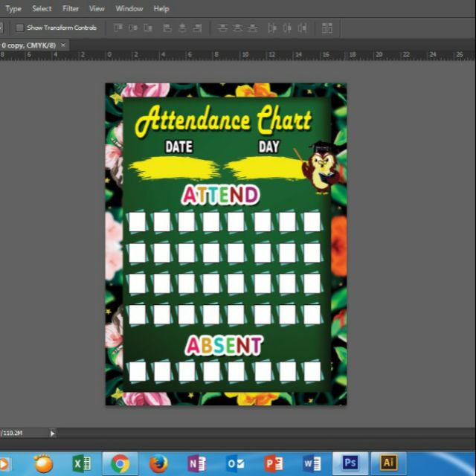Open the Type menu
Screen dimensions: 476x476
[13, 9]
